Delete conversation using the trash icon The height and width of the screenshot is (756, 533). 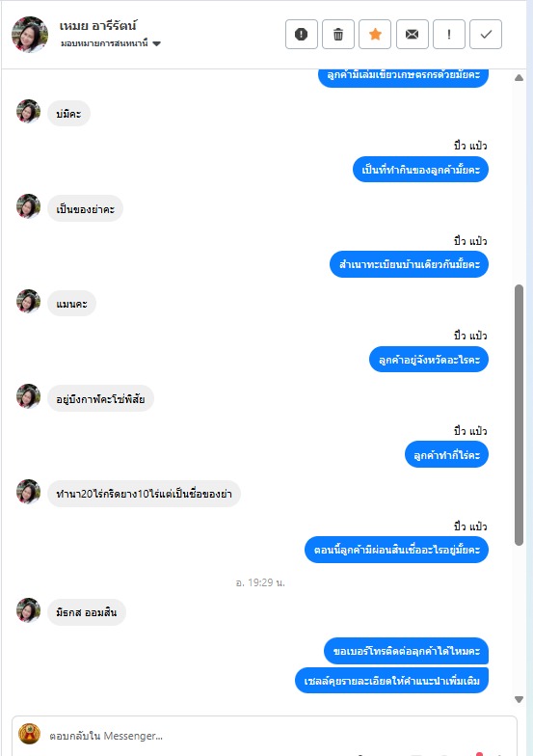click(x=338, y=35)
